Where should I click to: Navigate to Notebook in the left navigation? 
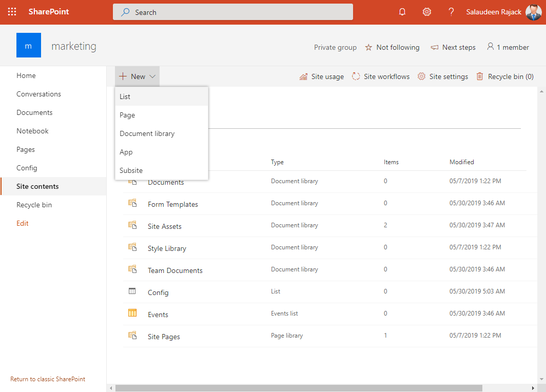pyautogui.click(x=32, y=130)
